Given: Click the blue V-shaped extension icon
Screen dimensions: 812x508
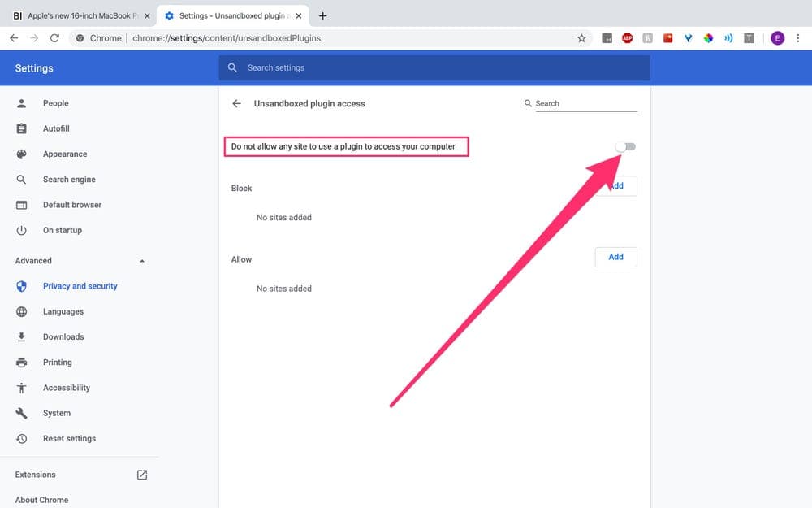Looking at the screenshot, I should pos(689,38).
